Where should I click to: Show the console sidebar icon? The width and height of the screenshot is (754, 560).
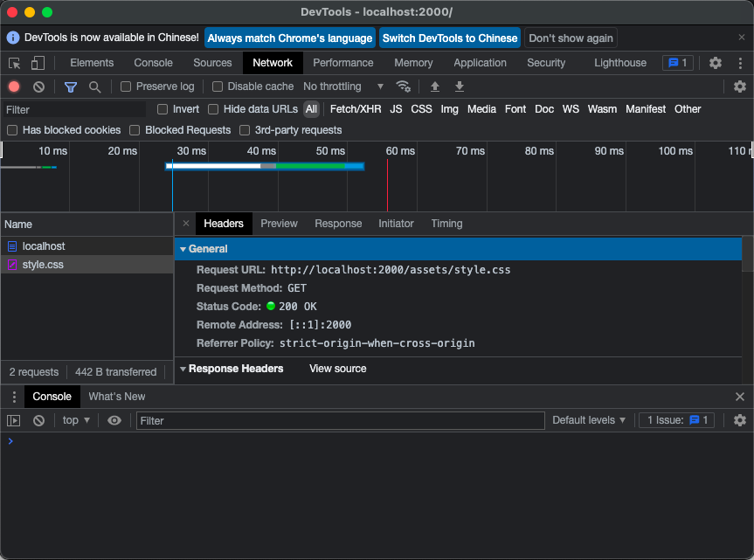click(x=13, y=420)
